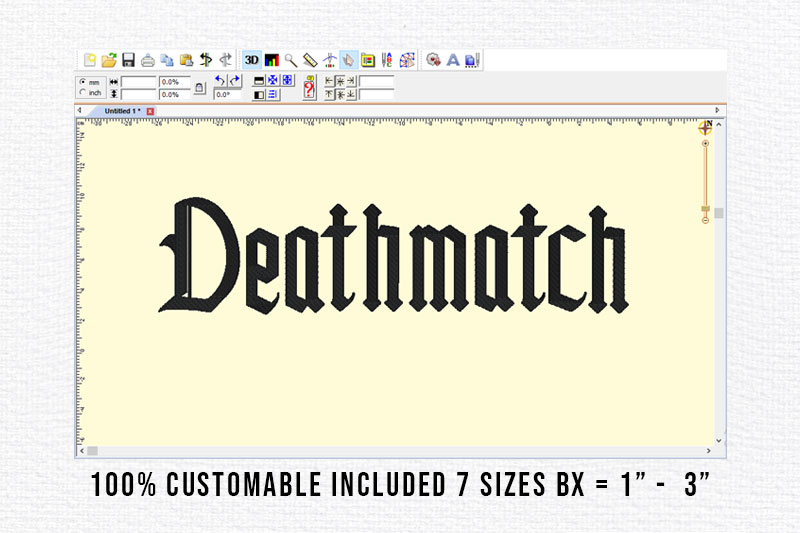Open the color bars display icon
Image resolution: width=800 pixels, height=533 pixels.
[271, 60]
